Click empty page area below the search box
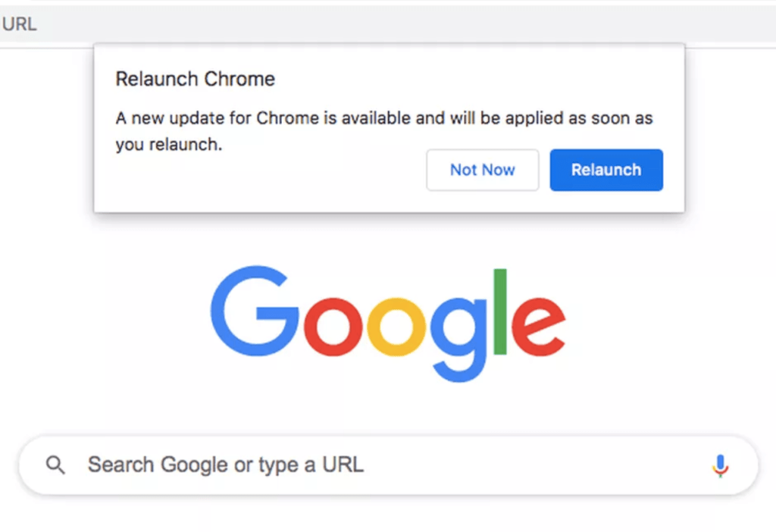Image resolution: width=776 pixels, height=532 pixels. click(388, 515)
